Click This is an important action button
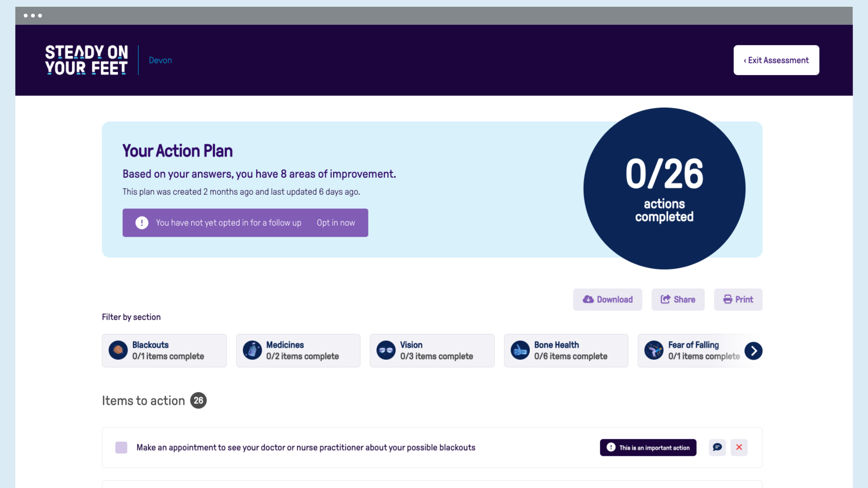This screenshot has width=868, height=488. 648,447
